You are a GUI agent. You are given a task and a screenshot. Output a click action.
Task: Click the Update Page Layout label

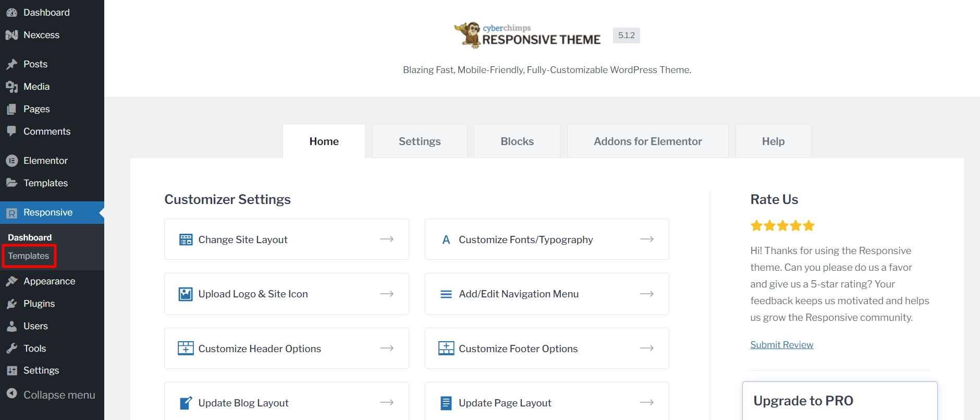(505, 403)
